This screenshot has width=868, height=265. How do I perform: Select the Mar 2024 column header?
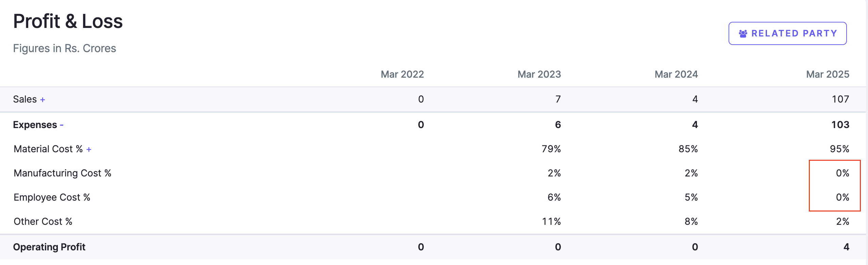point(676,74)
